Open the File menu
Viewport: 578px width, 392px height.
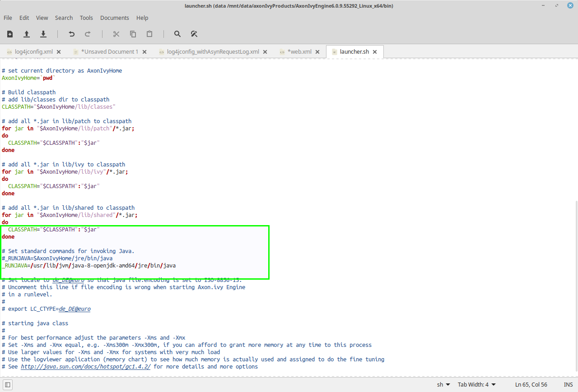tap(8, 18)
